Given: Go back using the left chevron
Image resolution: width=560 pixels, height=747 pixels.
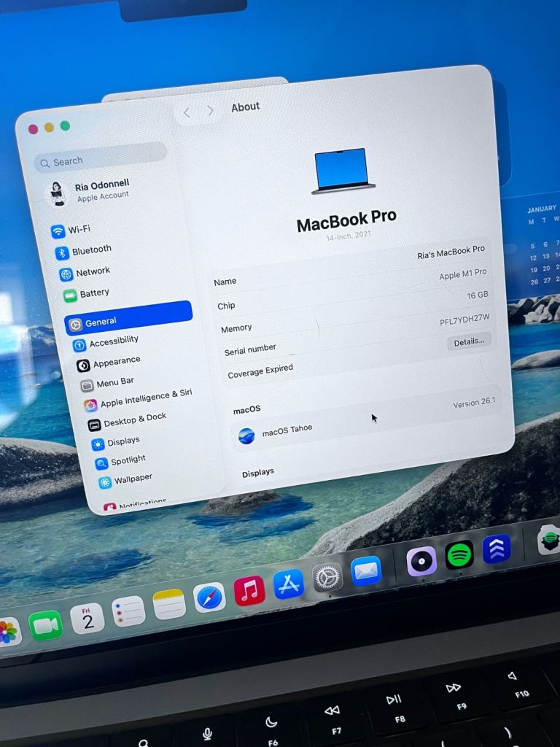Looking at the screenshot, I should tap(187, 112).
